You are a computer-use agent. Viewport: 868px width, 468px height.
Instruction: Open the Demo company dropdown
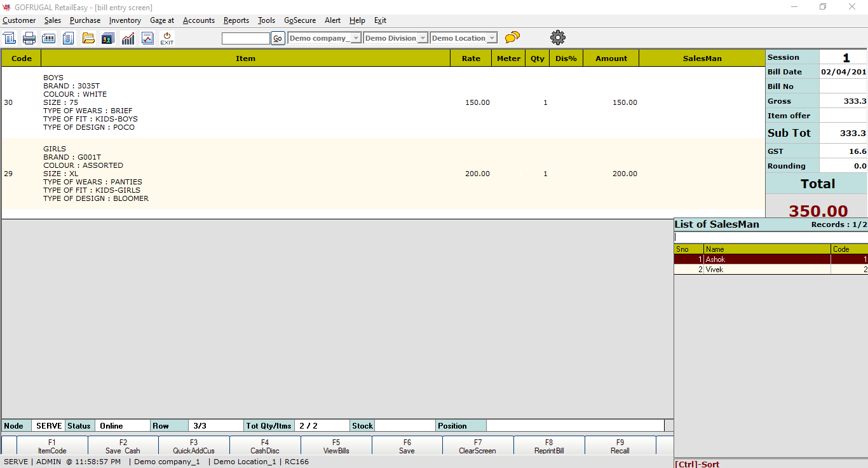(x=325, y=38)
